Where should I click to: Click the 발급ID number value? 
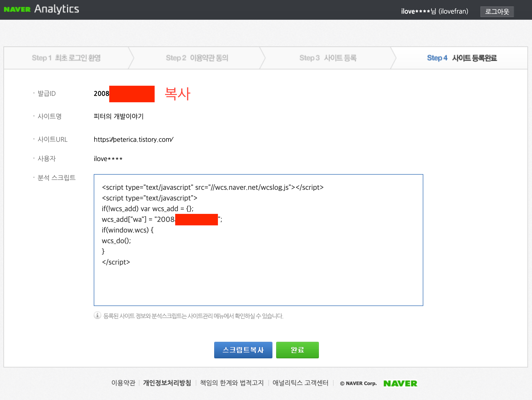[x=101, y=94]
